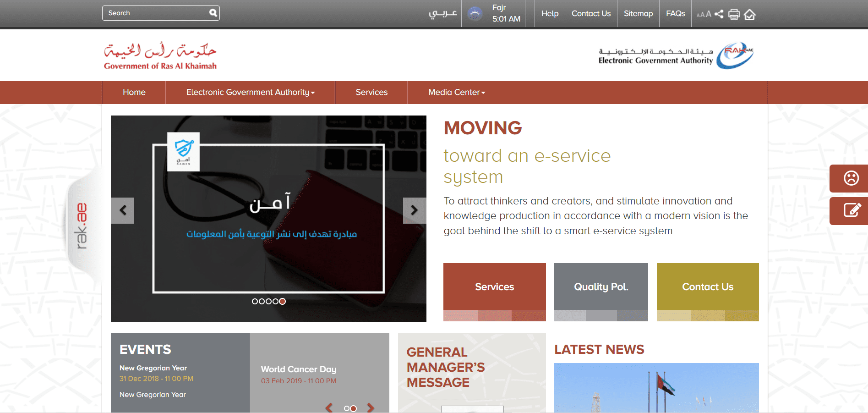
Task: Open the Sitemap link
Action: click(x=638, y=14)
